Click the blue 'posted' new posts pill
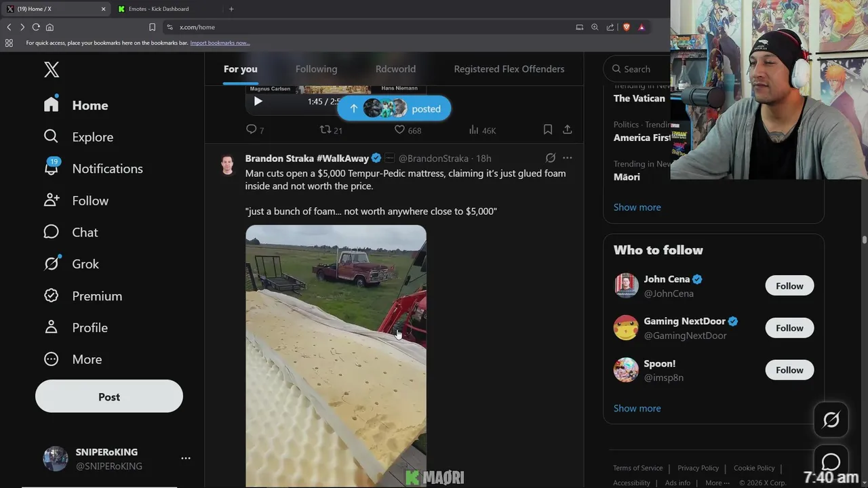This screenshot has width=868, height=488. 394,108
